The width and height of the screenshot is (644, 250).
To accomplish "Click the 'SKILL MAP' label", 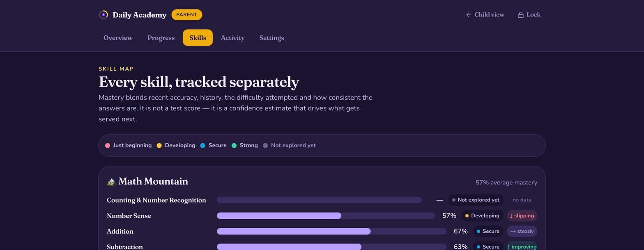I will tap(116, 69).
